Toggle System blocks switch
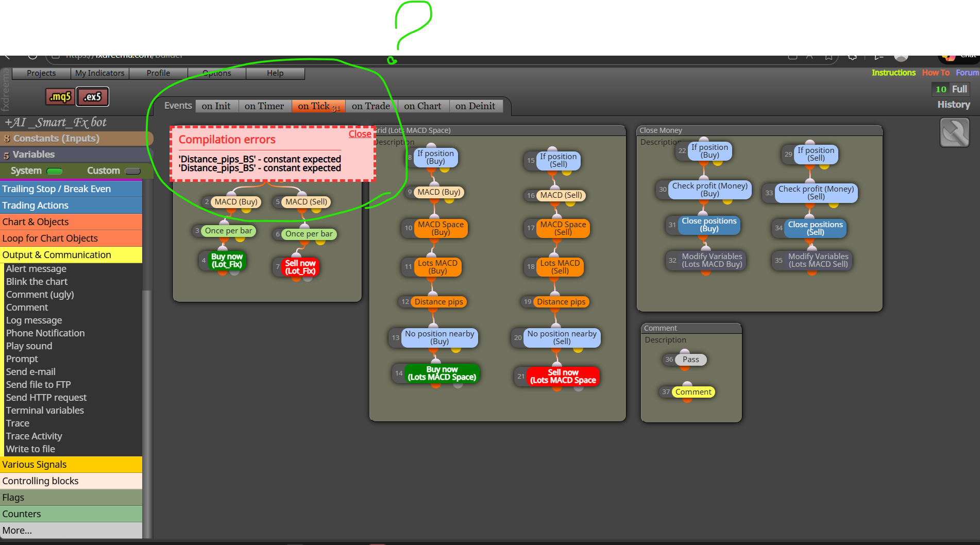The width and height of the screenshot is (980, 545). pos(55,171)
